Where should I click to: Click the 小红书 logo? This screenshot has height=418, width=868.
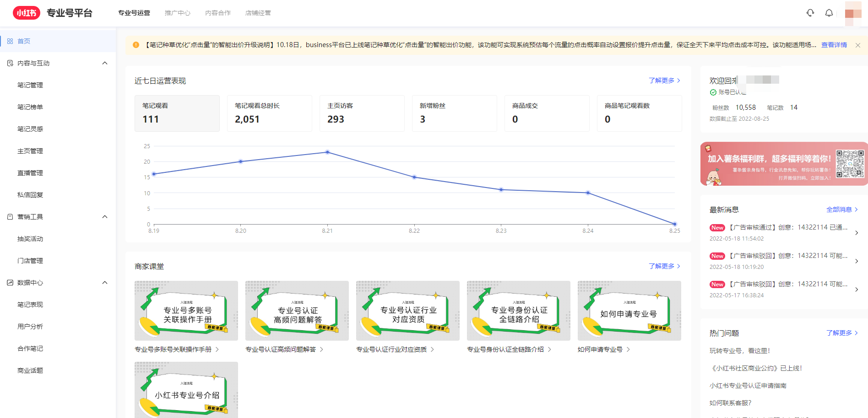pyautogui.click(x=27, y=13)
